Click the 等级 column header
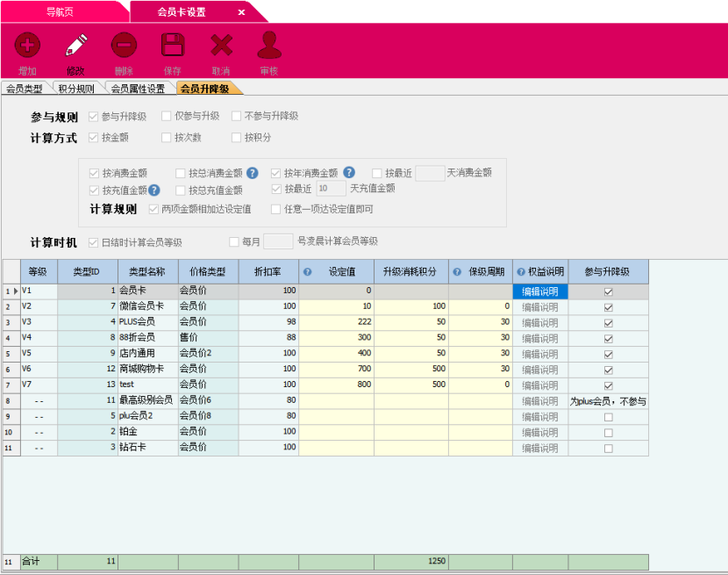This screenshot has height=575, width=728. (x=39, y=271)
